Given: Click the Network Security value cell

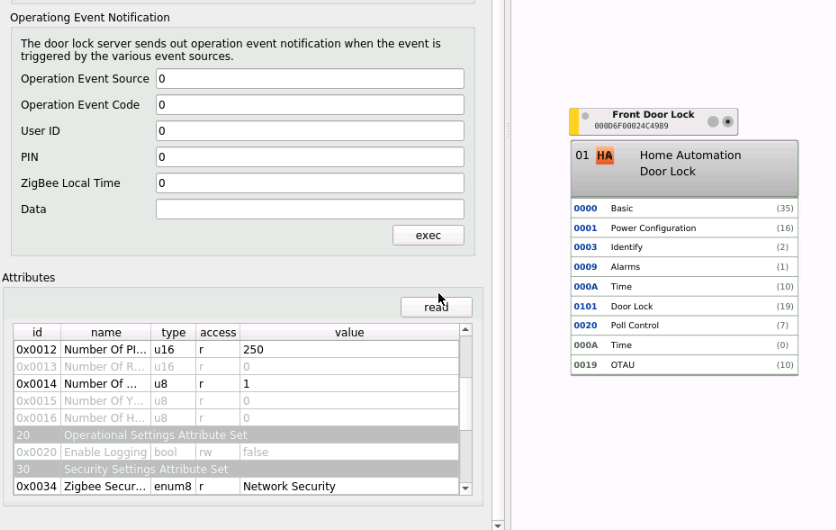Looking at the screenshot, I should pyautogui.click(x=349, y=486).
